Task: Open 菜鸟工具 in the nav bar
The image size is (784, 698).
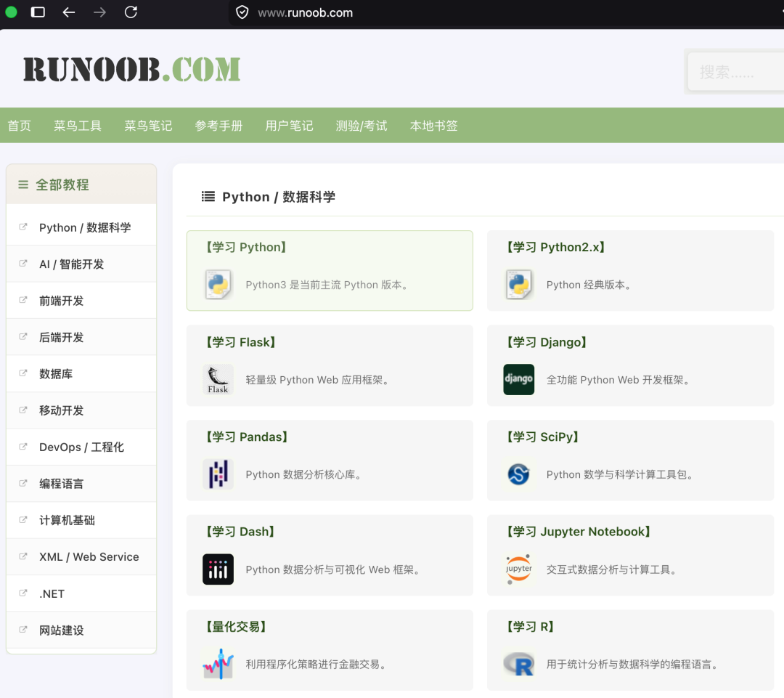Action: 78,126
